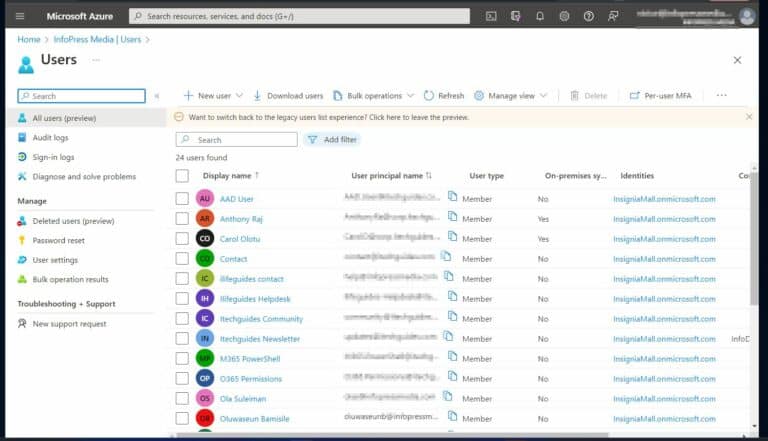Expand the New user dropdown
768x441 pixels.
click(239, 96)
